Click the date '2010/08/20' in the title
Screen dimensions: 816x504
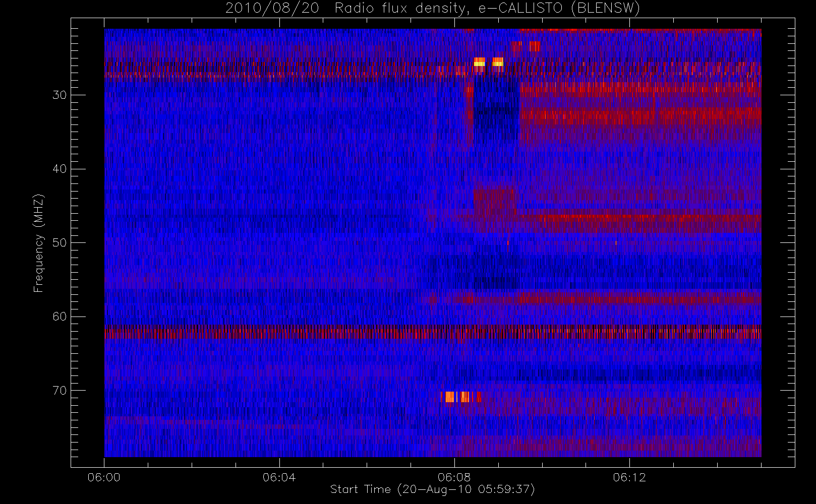(x=272, y=9)
